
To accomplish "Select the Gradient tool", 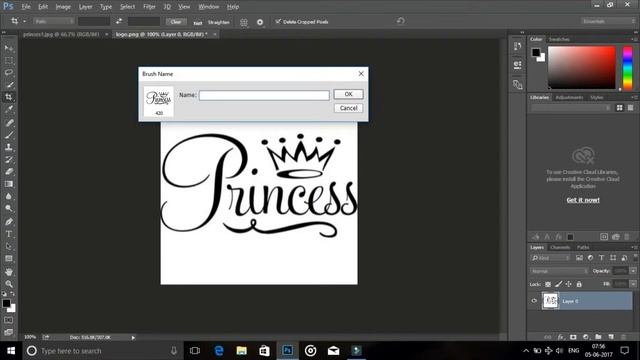I will [9, 184].
